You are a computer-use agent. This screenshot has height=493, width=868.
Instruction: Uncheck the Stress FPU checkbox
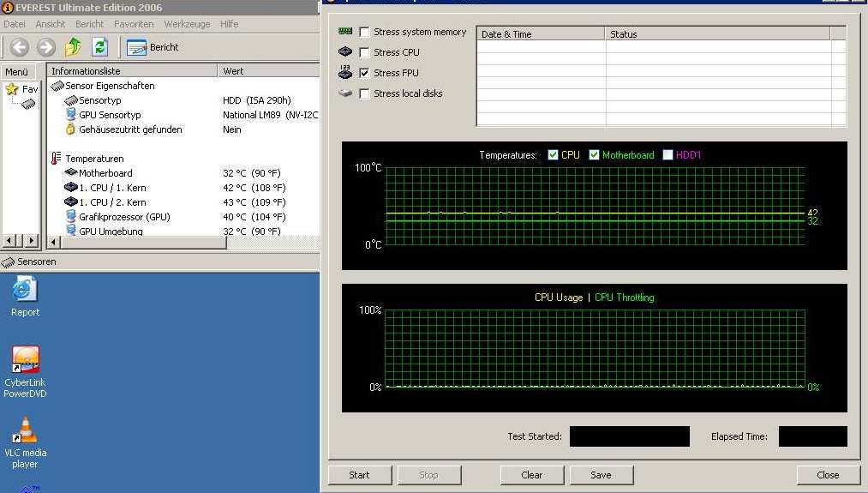click(364, 73)
